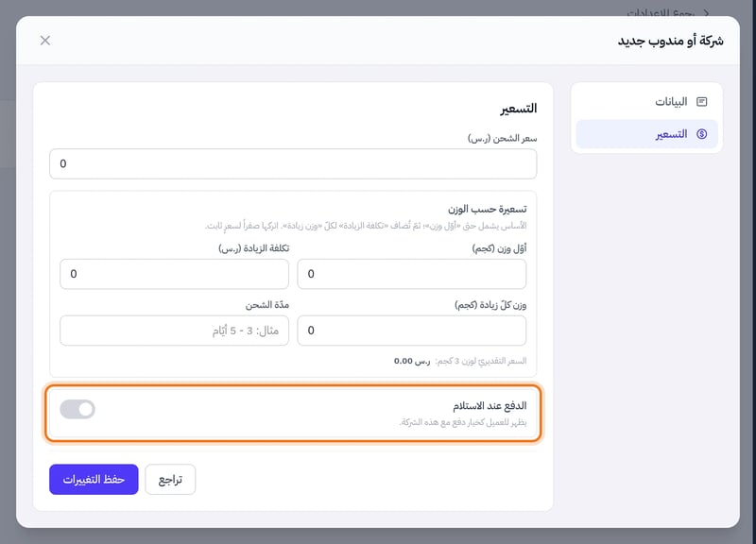Click the تسعيرة حسب الوزن heading
Image resolution: width=756 pixels, height=544 pixels.
[487, 209]
